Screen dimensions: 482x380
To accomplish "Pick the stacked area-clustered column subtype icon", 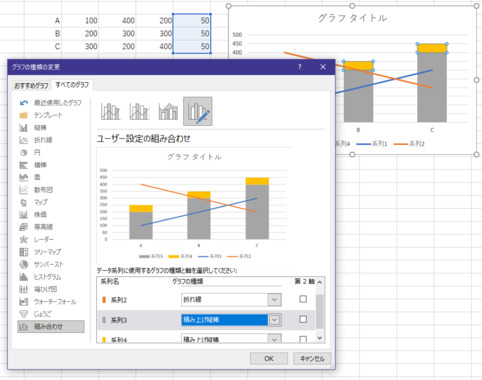I will pyautogui.click(x=168, y=111).
